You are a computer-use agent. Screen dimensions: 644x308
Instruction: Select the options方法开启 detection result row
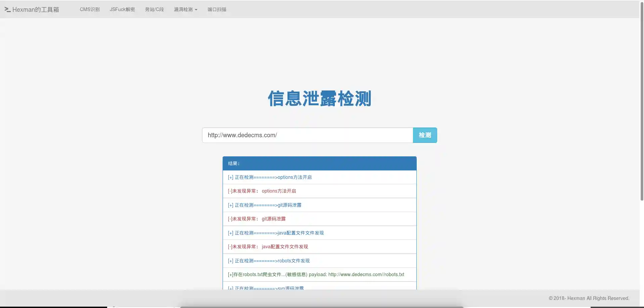click(x=270, y=177)
